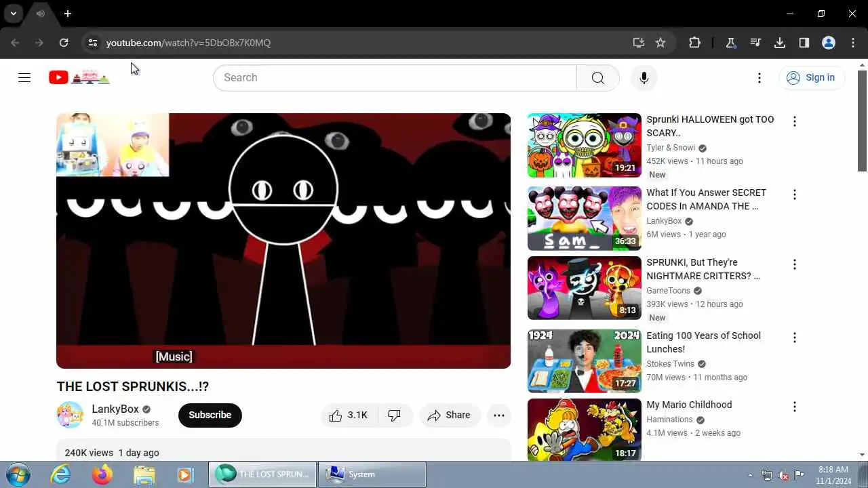The image size is (868, 488).
Task: Open SPRUNKI NIGHTMARE CRITTERS thumbnail
Action: click(x=585, y=288)
